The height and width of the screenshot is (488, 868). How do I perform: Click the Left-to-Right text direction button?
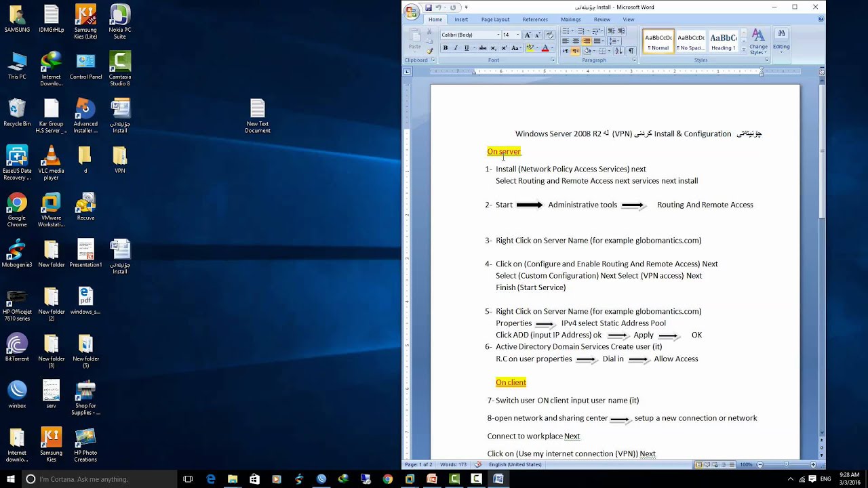(x=566, y=51)
